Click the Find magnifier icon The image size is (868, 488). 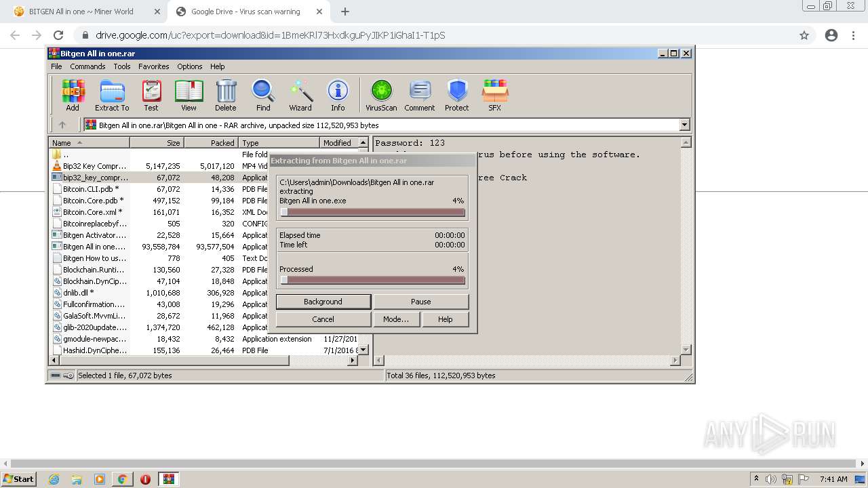(x=263, y=95)
